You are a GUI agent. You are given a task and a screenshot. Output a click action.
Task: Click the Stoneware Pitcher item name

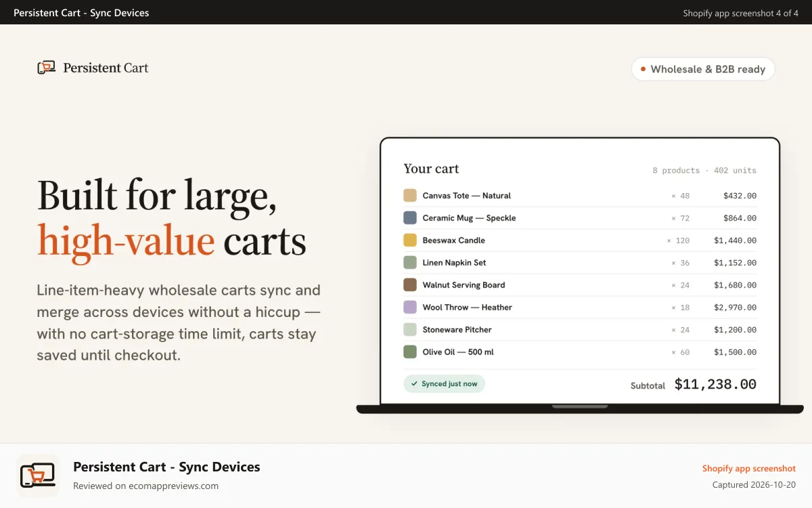coord(457,330)
